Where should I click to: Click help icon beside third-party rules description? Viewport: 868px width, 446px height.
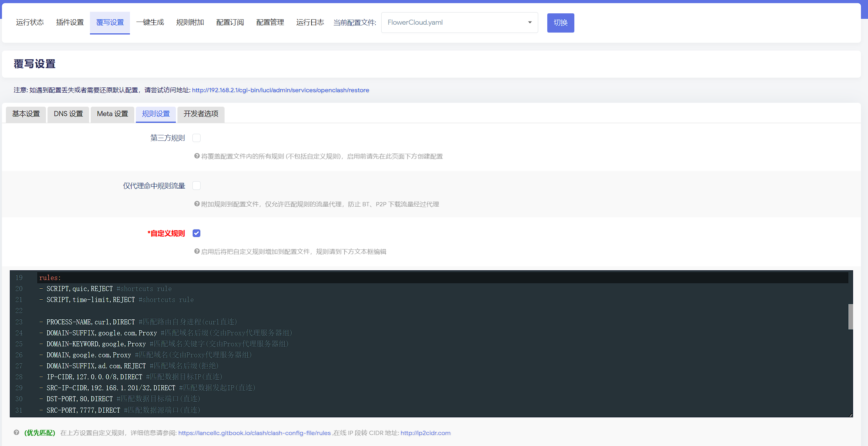tap(197, 156)
